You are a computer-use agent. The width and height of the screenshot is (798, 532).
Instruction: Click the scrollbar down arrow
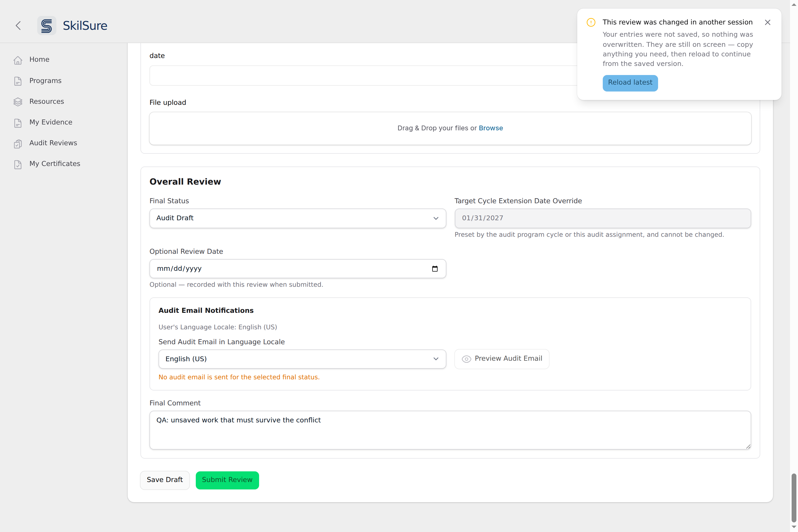(x=793, y=527)
